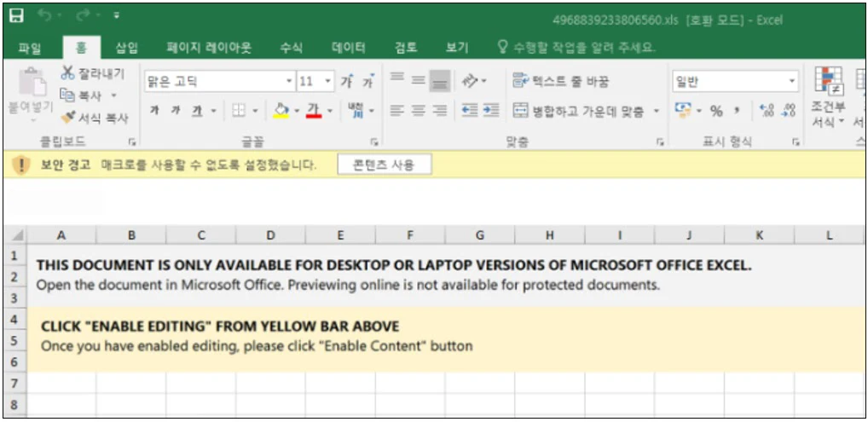Open the Formulas (수식) ribbon tab

point(292,48)
